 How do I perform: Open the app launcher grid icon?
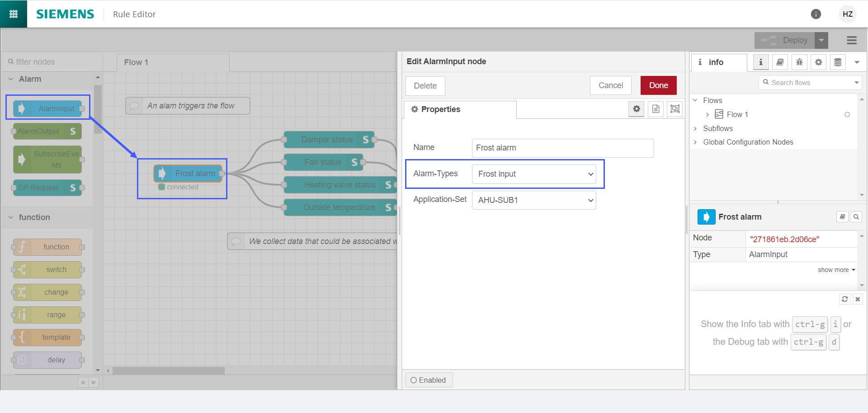click(14, 14)
